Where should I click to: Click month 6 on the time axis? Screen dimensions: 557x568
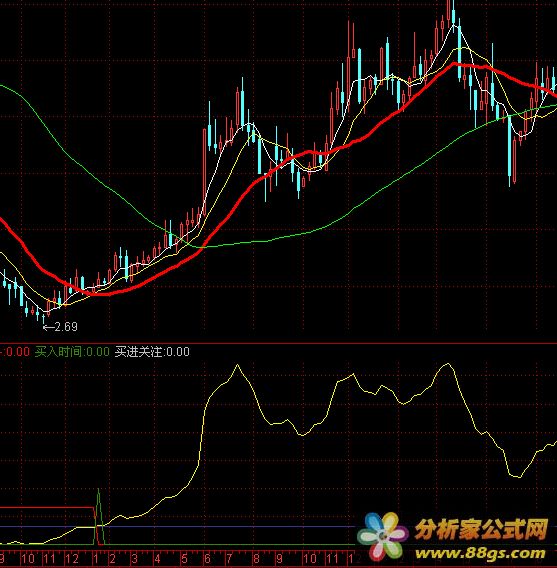(207, 558)
